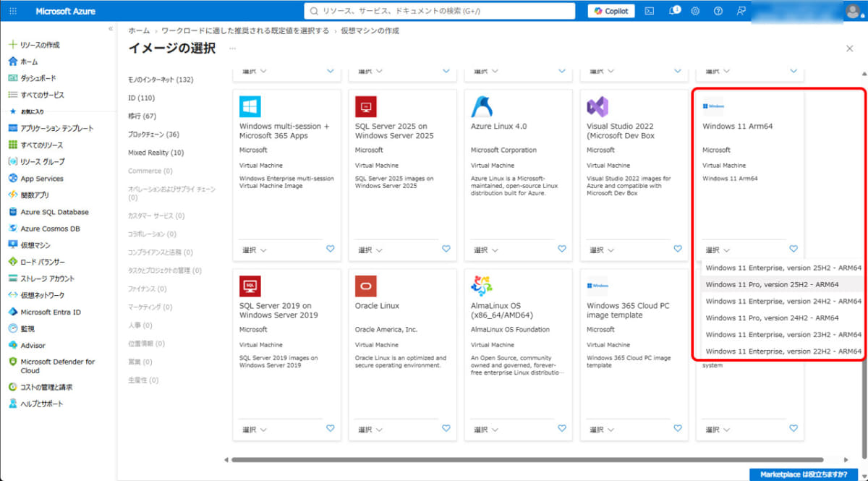Expand 選択 dropdown on SQL Server 2025 card
This screenshot has height=481, width=868.
click(370, 250)
